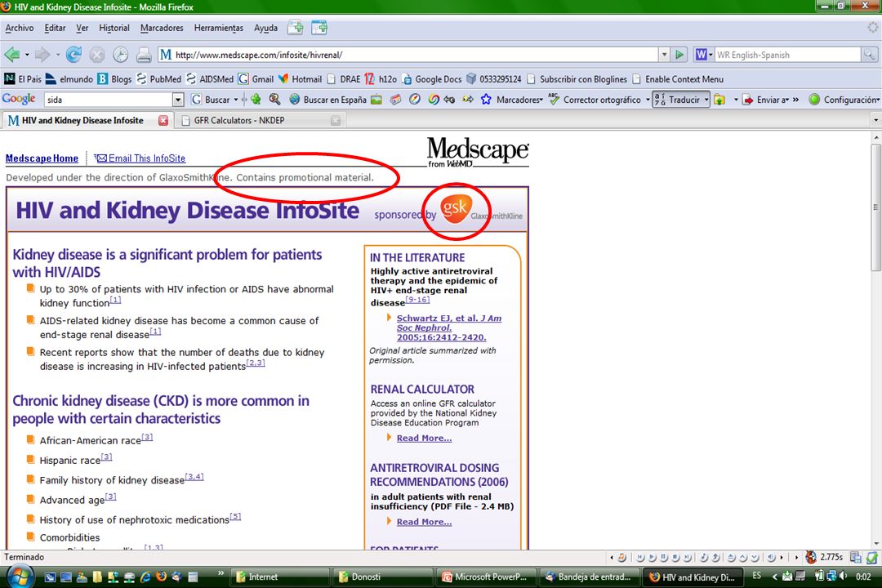The image size is (882, 588).
Task: Open the Marcadores dropdown in Google toolbar
Action: click(519, 100)
